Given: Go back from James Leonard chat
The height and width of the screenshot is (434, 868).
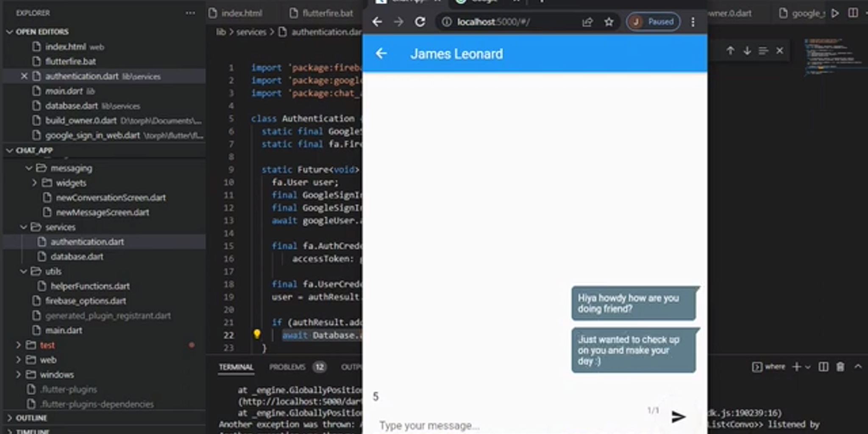Looking at the screenshot, I should (381, 53).
